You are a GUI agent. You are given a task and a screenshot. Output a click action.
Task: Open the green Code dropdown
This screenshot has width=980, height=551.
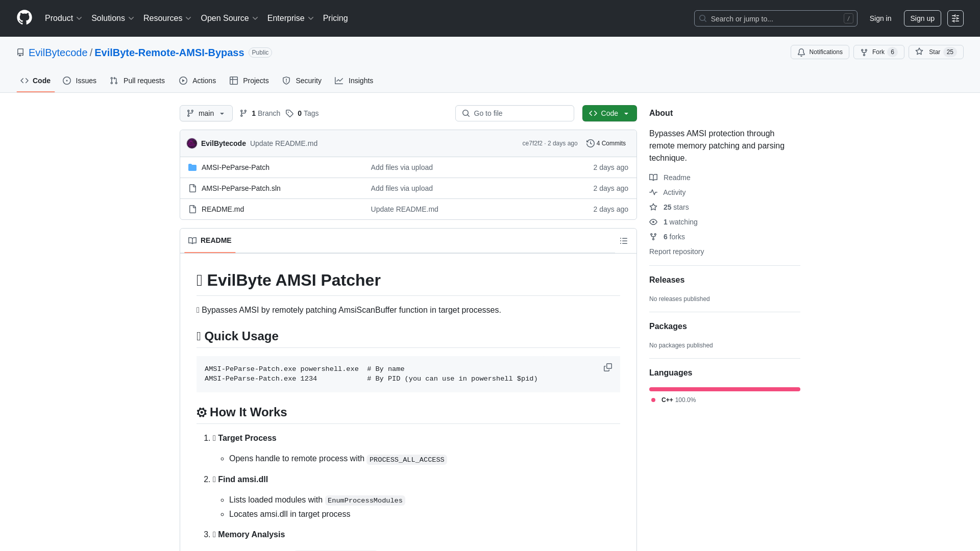coord(609,113)
